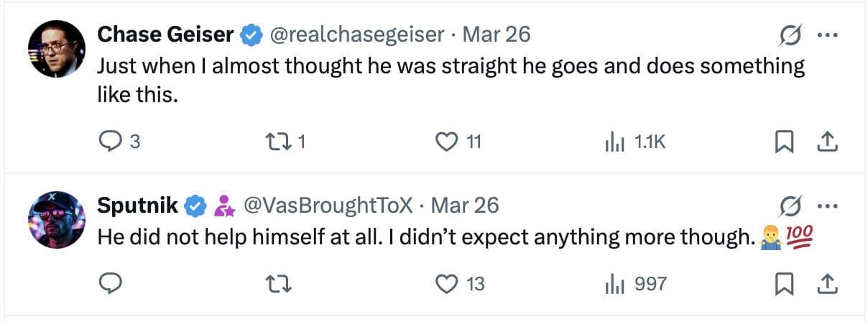Image resolution: width=868 pixels, height=322 pixels.
Task: View analytics on Sputnik's tweet
Action: click(x=613, y=285)
